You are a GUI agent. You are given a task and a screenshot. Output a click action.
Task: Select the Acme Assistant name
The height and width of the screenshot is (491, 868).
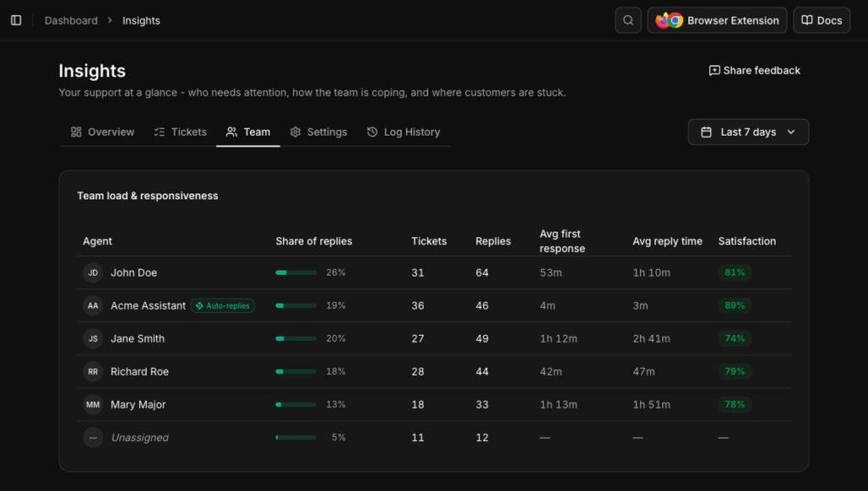147,305
